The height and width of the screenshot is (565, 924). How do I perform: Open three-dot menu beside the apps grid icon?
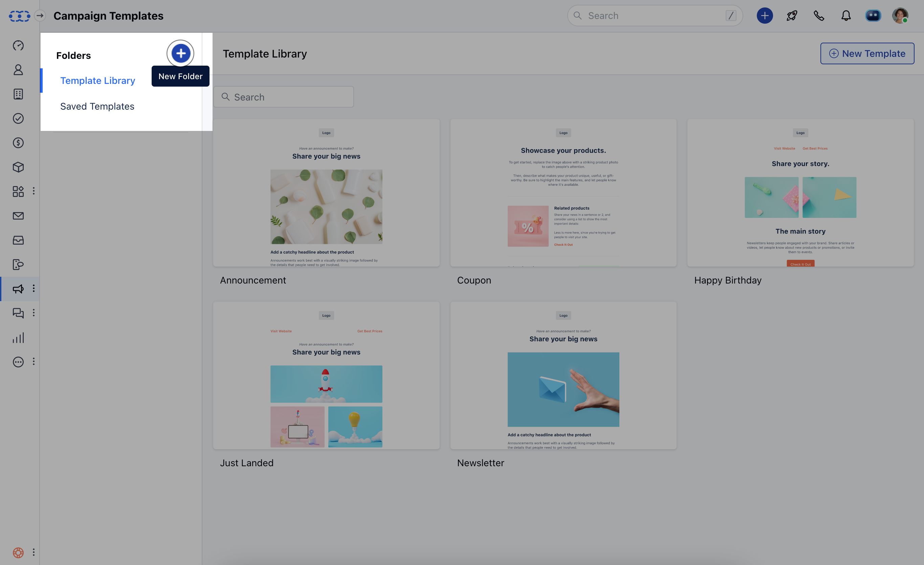click(34, 191)
